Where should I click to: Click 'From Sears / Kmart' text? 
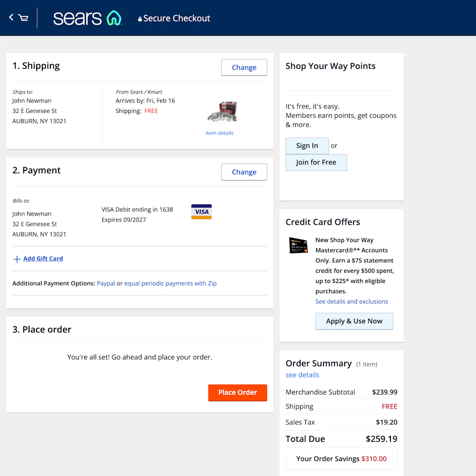click(x=139, y=92)
